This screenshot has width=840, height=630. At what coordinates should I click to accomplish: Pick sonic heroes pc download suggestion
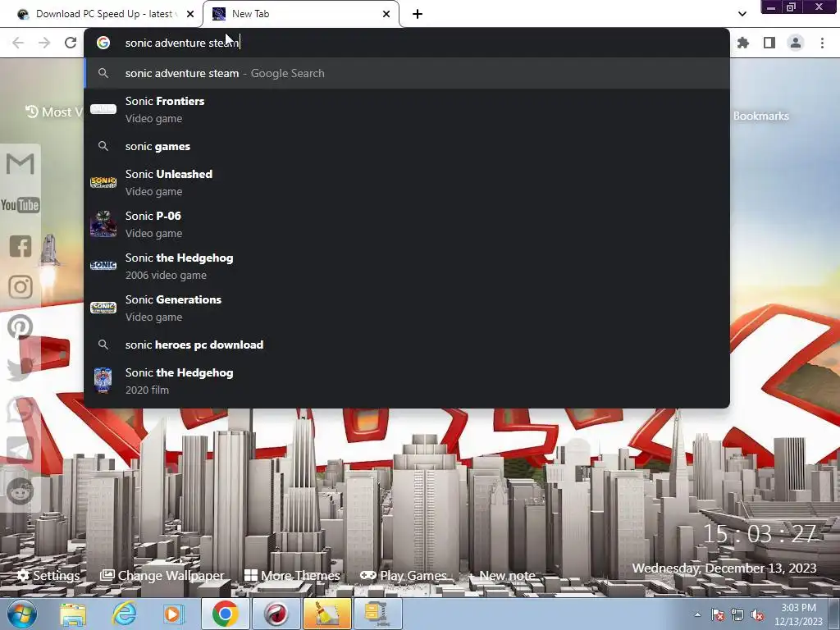coord(407,345)
